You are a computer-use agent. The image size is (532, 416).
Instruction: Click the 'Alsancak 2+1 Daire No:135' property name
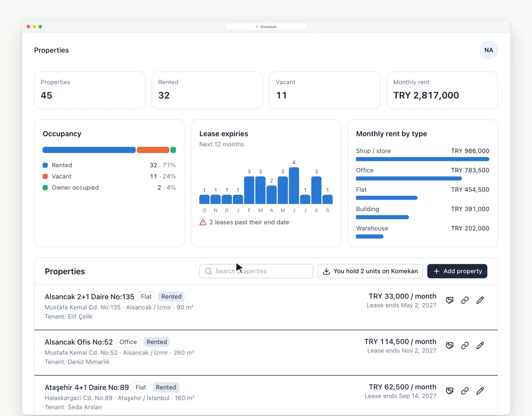(x=89, y=297)
